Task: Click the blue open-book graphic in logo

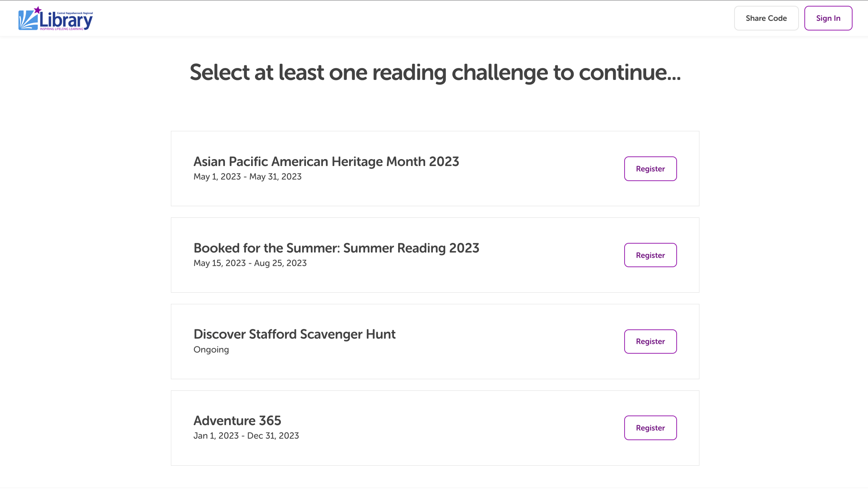Action: click(x=28, y=20)
